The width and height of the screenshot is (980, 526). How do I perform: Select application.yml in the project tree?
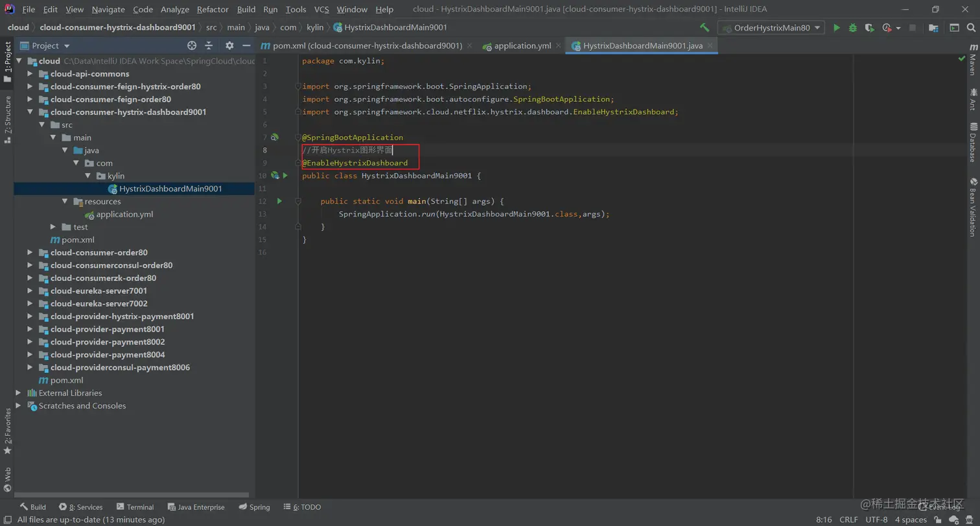point(124,214)
